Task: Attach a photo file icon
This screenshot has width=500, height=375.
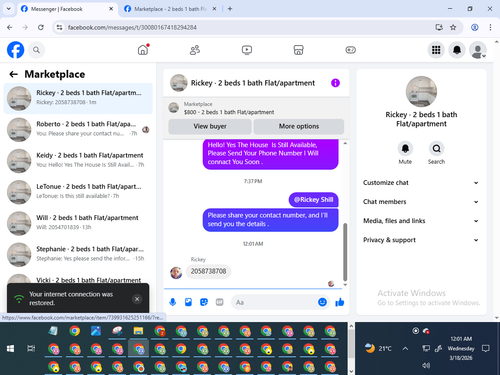Action: pyautogui.click(x=188, y=302)
